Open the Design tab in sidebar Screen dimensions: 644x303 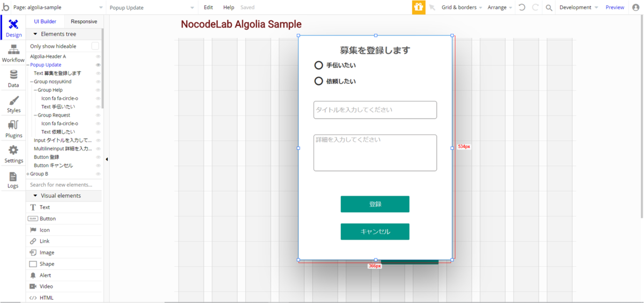[x=13, y=28]
